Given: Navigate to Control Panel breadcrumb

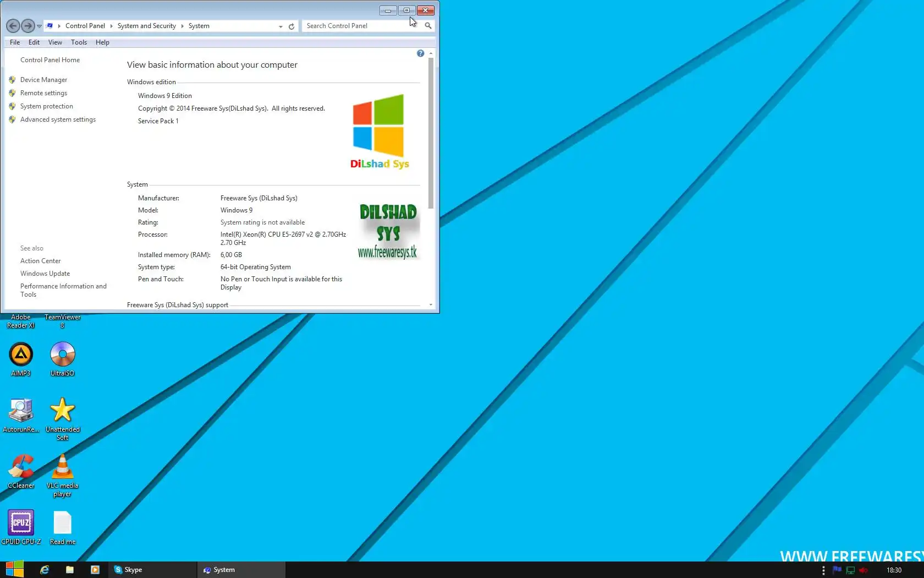Looking at the screenshot, I should (x=85, y=26).
